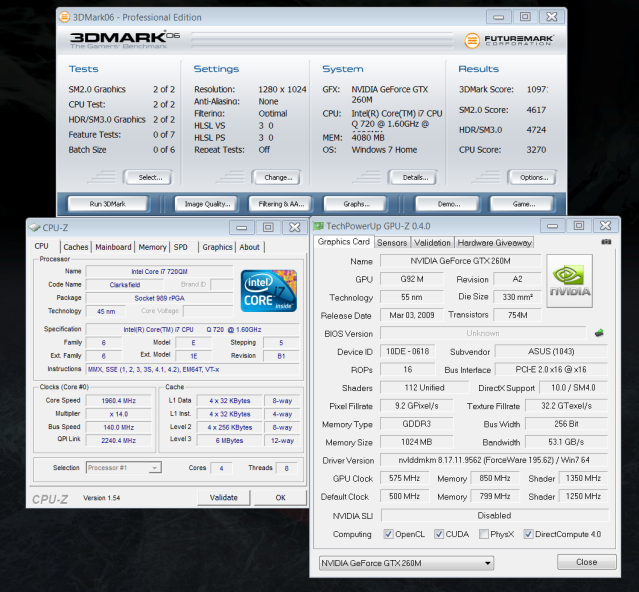
Task: Click the Level 3 6 MBytes cache value
Action: click(229, 440)
